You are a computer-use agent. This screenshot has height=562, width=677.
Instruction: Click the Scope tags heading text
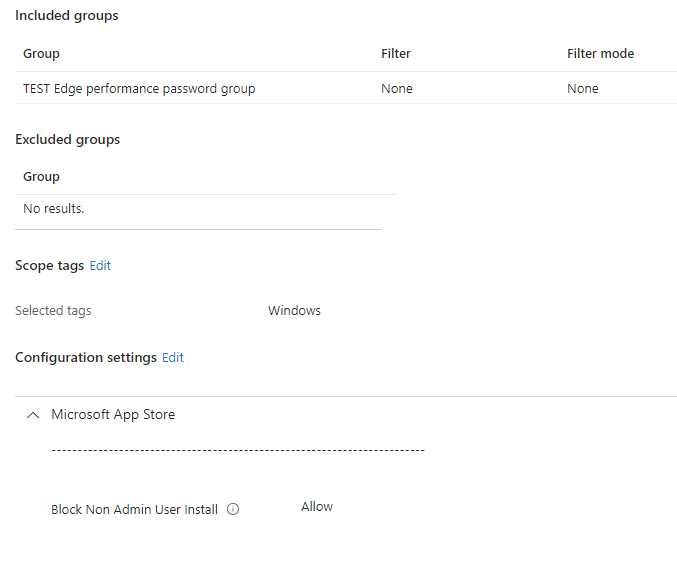[x=49, y=266]
